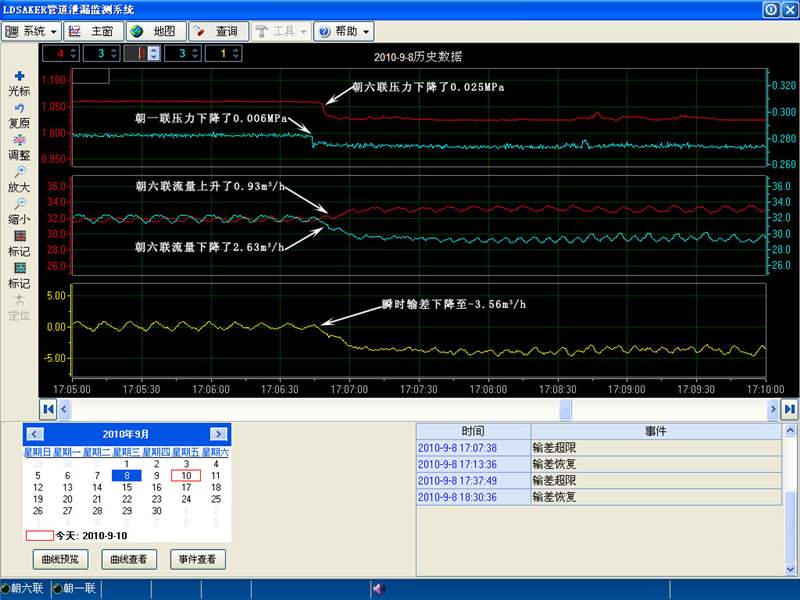Click the 调整 adjust tool icon

coord(19,140)
